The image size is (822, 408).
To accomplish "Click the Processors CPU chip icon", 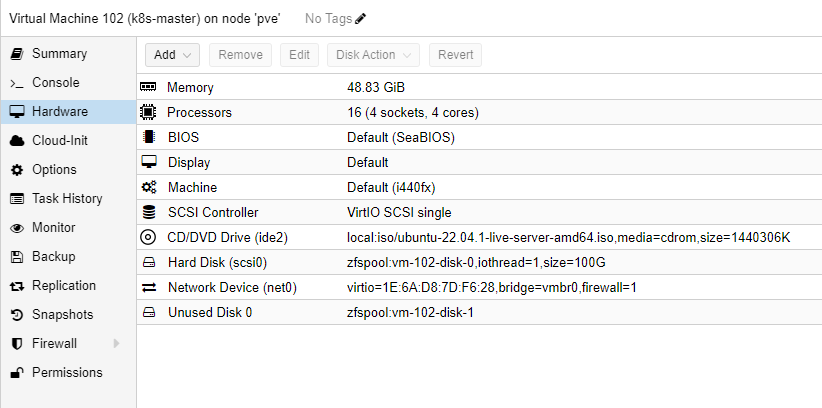I will tap(149, 112).
